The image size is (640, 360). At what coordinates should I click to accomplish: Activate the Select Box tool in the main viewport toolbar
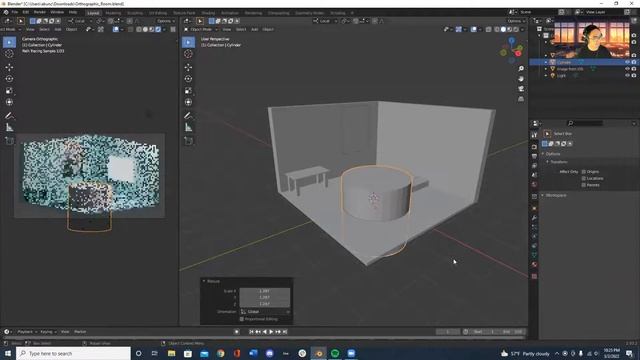pyautogui.click(x=188, y=42)
